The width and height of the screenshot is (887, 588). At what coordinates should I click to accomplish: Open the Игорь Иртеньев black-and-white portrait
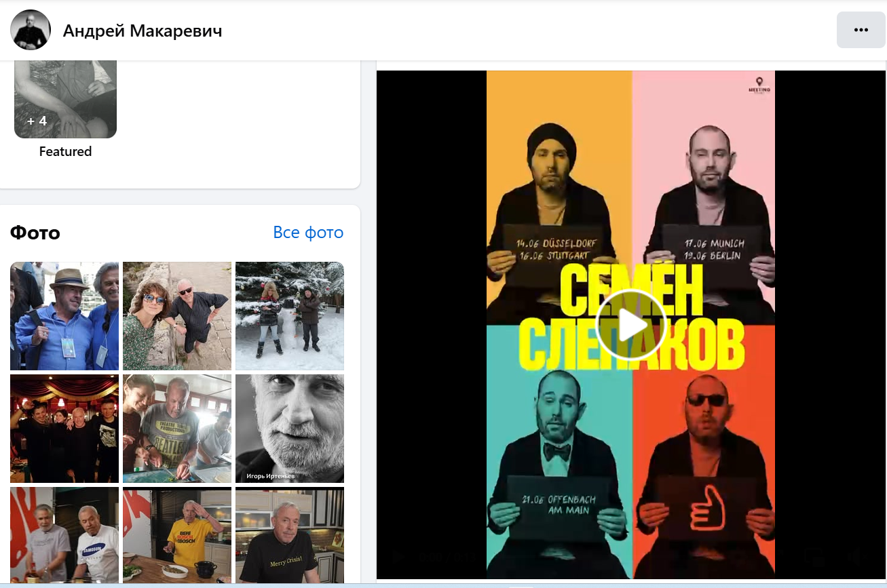click(290, 429)
